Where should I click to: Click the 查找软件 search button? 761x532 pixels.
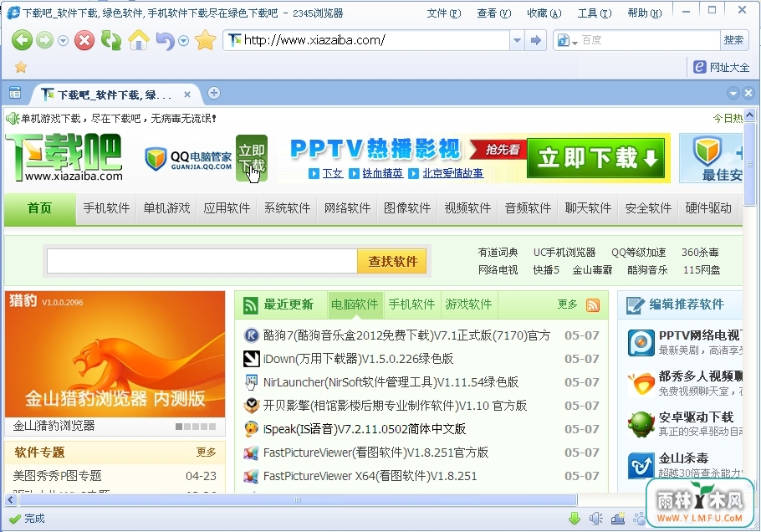[x=393, y=261]
